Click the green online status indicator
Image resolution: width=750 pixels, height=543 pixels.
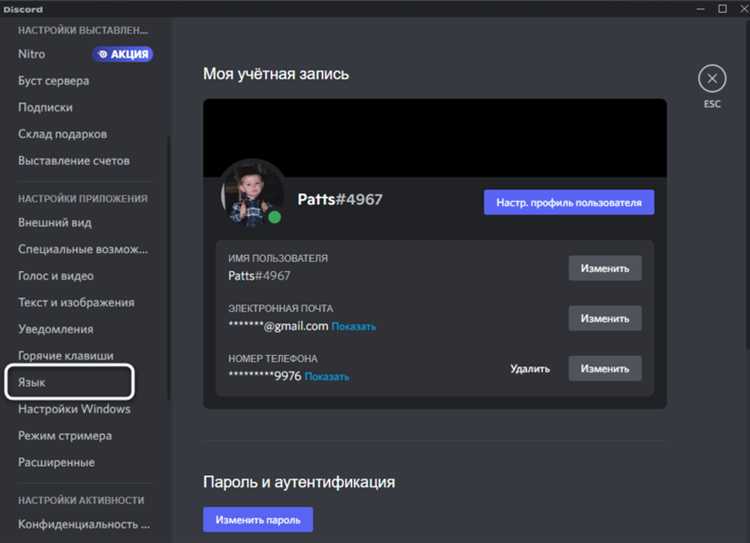point(275,217)
